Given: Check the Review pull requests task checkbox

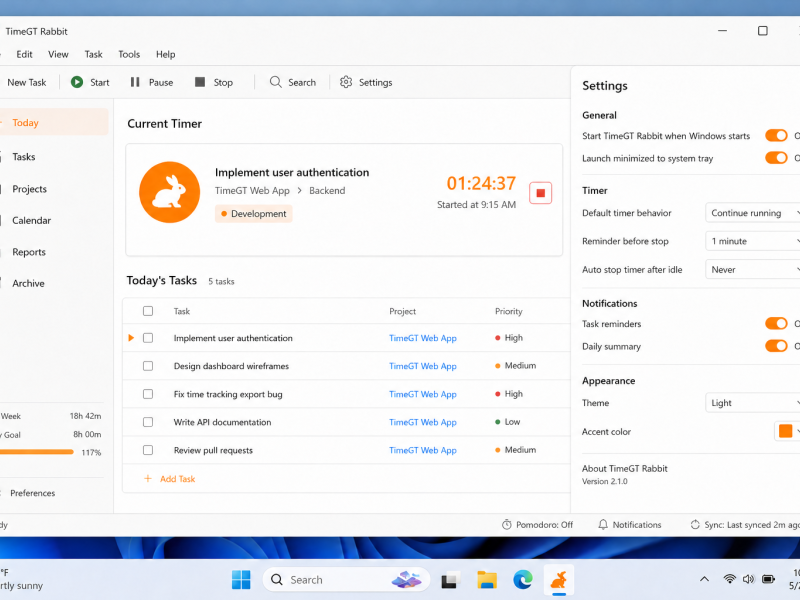Looking at the screenshot, I should click(x=148, y=450).
